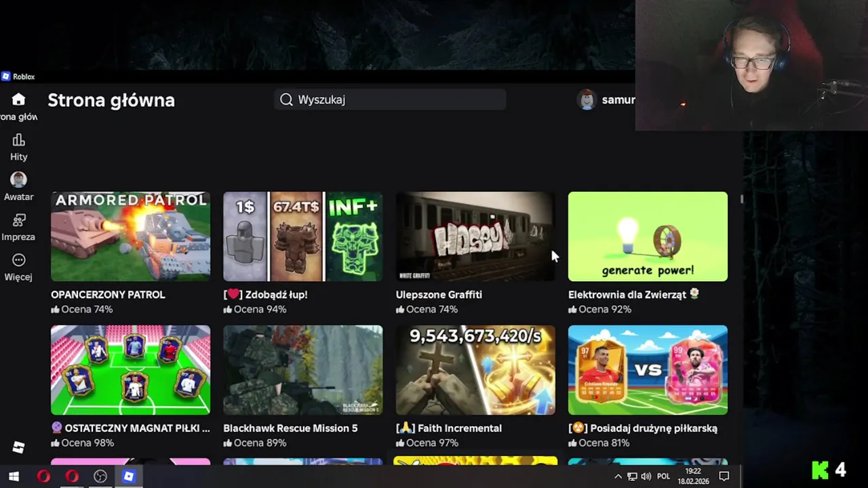Viewport: 868px width, 488px height.
Task: Select the Roblox app icon on taskbar
Action: pos(128,476)
